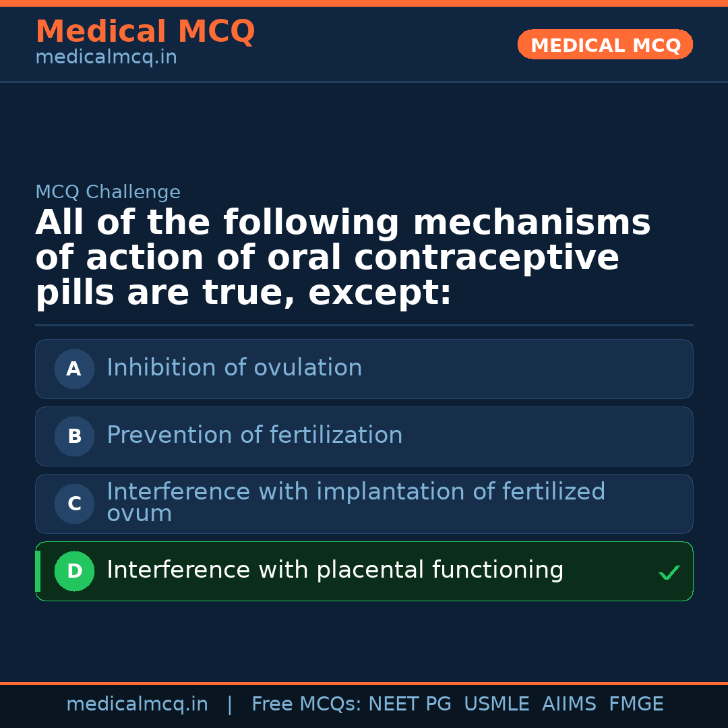Click the green checkmark on option D
The height and width of the screenshot is (728, 728).
(669, 573)
